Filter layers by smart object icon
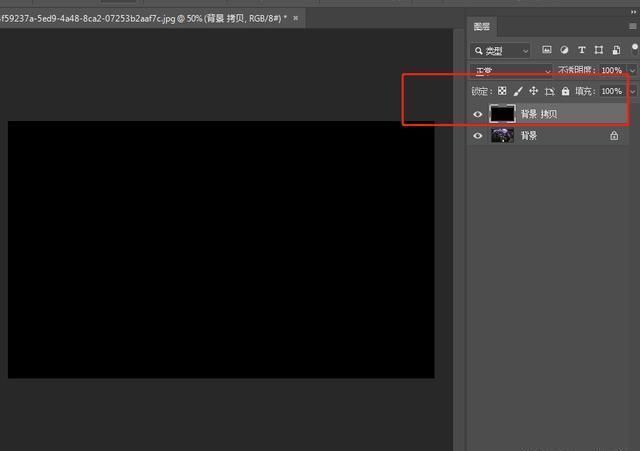 [x=616, y=50]
